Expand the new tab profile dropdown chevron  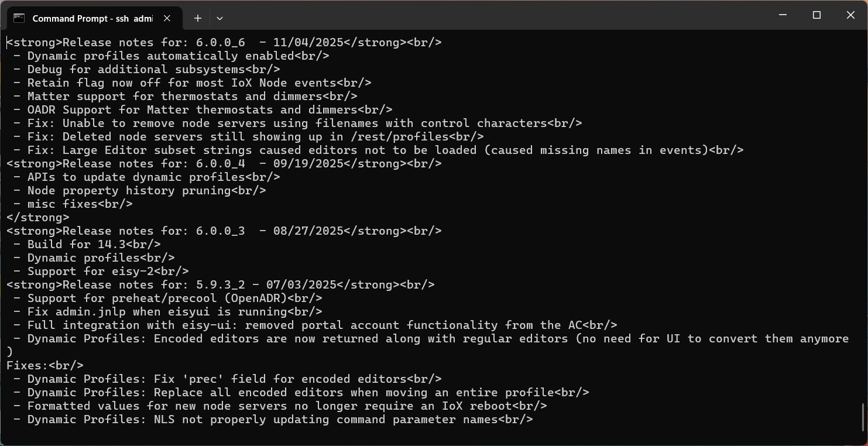click(219, 18)
